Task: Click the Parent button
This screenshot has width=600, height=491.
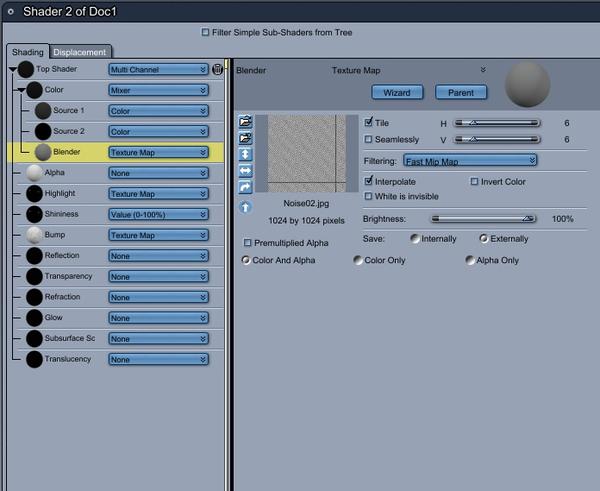Action: click(461, 92)
